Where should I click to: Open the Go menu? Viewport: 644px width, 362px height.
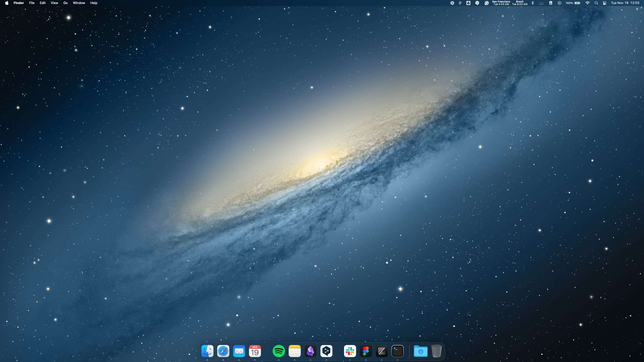65,3
